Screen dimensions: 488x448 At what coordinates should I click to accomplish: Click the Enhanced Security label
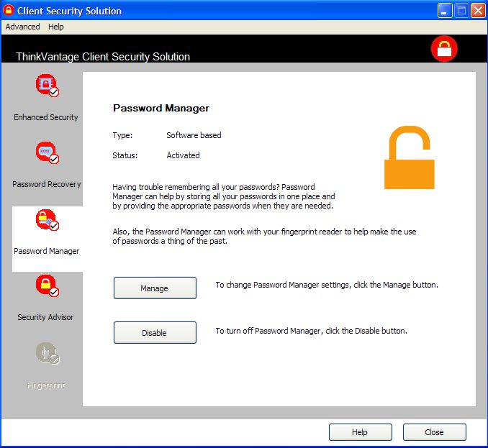click(x=46, y=117)
